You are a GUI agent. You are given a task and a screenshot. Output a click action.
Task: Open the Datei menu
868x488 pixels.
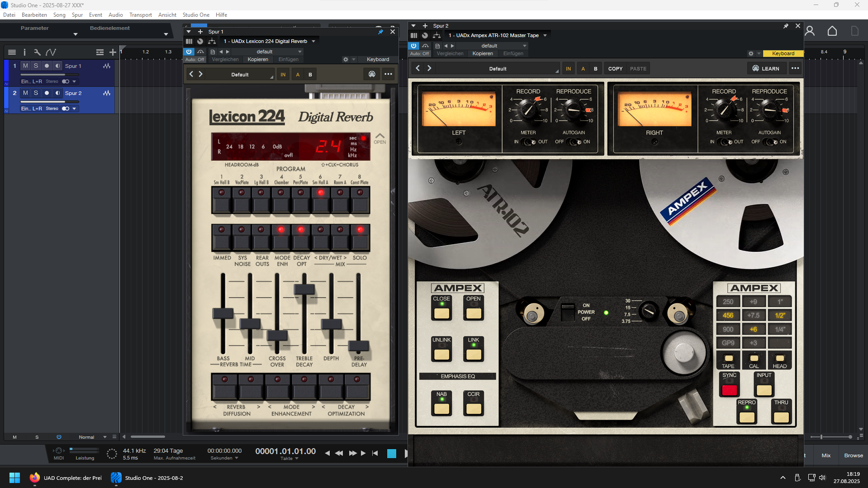pyautogui.click(x=9, y=15)
